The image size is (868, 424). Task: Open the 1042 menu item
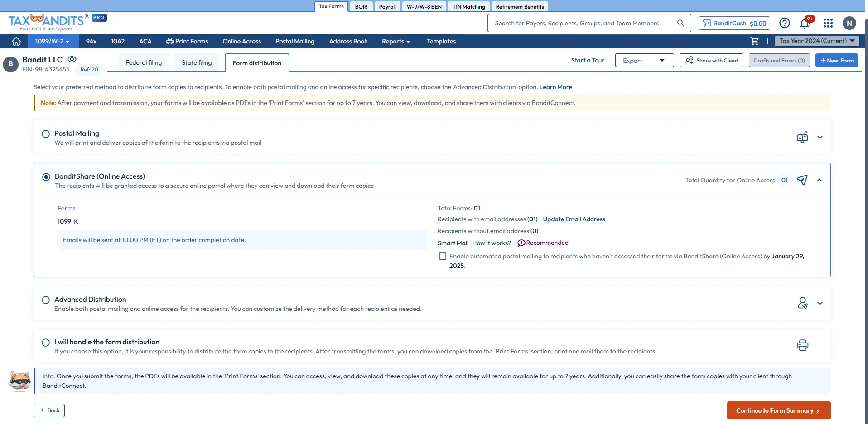tap(118, 41)
